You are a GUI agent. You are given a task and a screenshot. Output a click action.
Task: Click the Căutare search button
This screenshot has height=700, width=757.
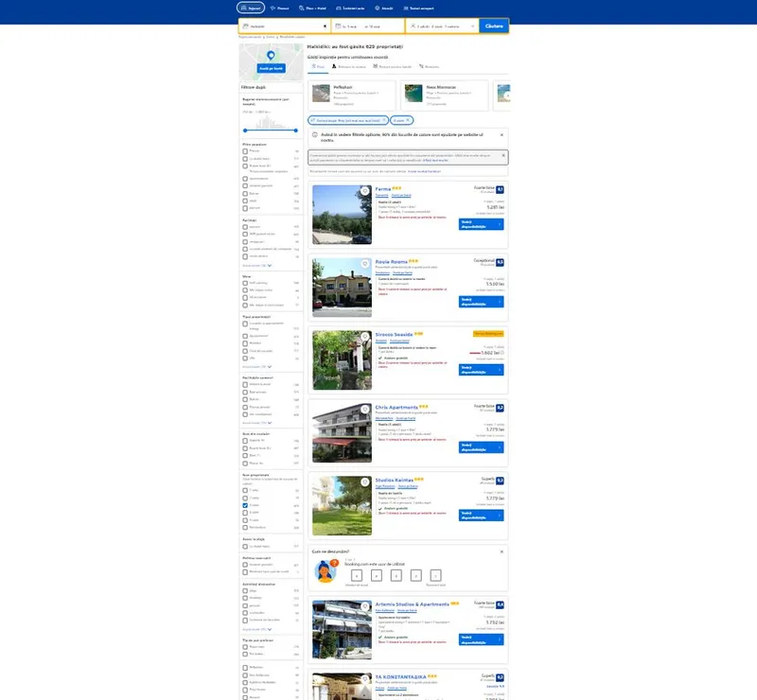coord(494,26)
